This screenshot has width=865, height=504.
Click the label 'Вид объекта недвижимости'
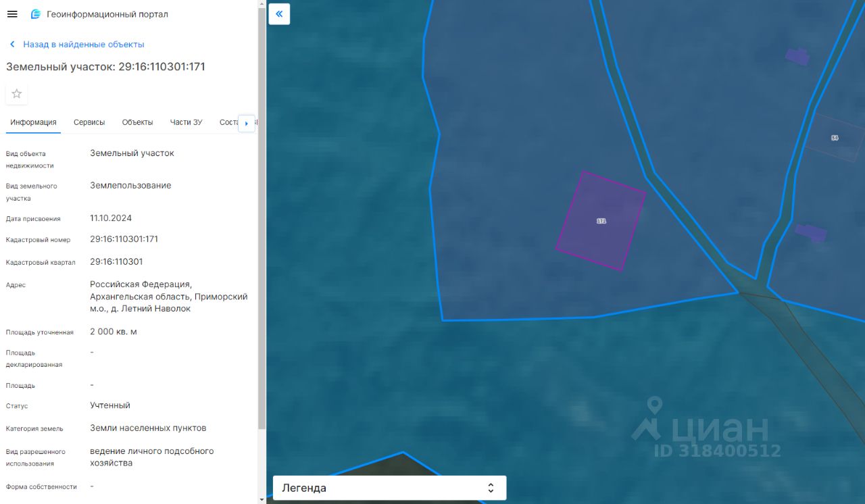(x=30, y=159)
